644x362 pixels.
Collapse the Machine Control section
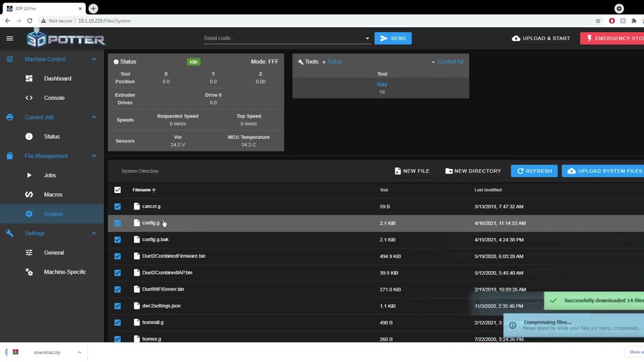tap(94, 59)
